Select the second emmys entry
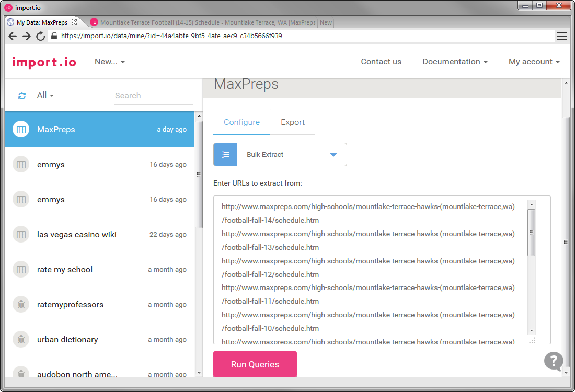575x392 pixels. coord(99,200)
